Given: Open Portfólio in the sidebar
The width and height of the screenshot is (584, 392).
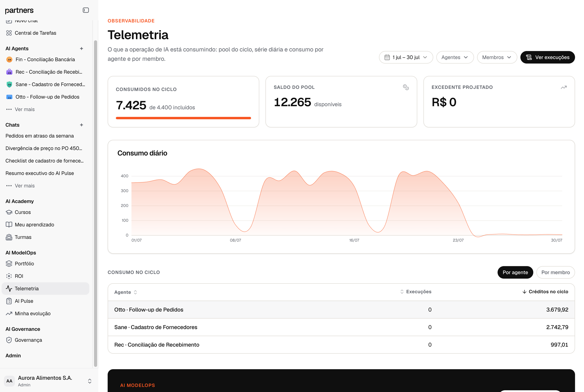Looking at the screenshot, I should pyautogui.click(x=45, y=264).
